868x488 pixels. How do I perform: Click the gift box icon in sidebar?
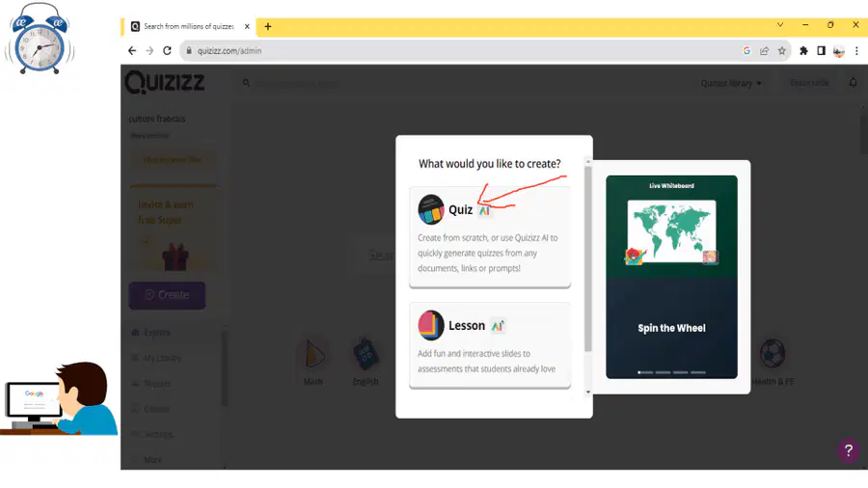(x=176, y=257)
